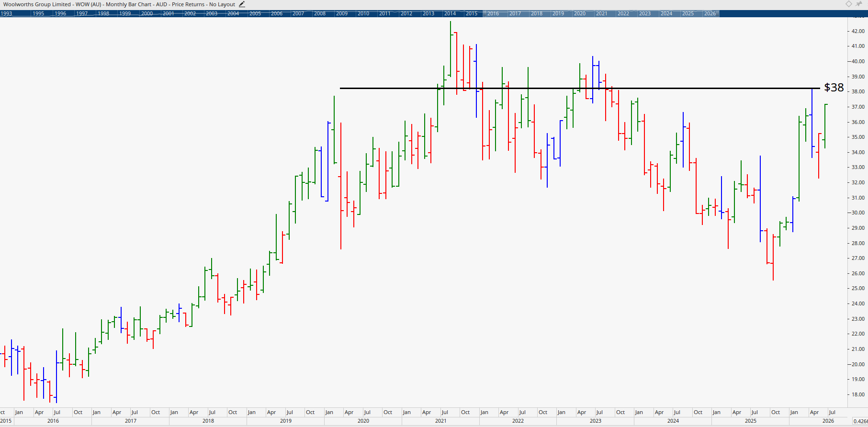Click the 42.00 price axis label
The image size is (868, 427).
coord(858,31)
